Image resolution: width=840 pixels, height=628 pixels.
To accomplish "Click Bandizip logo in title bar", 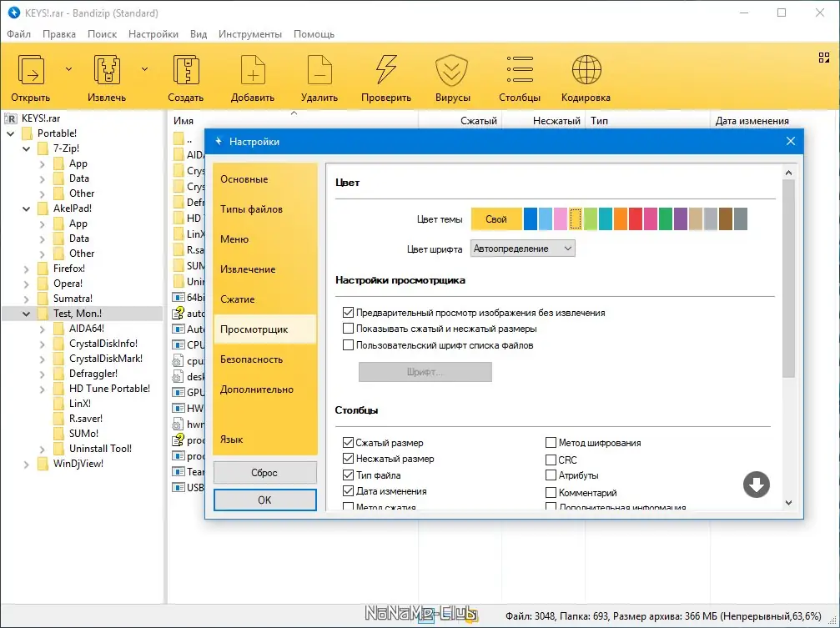I will pyautogui.click(x=13, y=13).
